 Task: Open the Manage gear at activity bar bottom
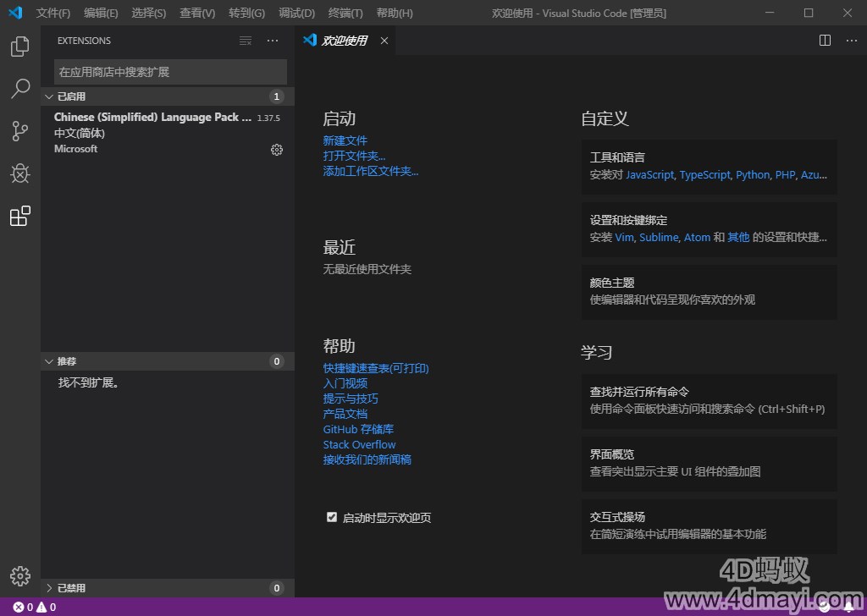(x=20, y=575)
